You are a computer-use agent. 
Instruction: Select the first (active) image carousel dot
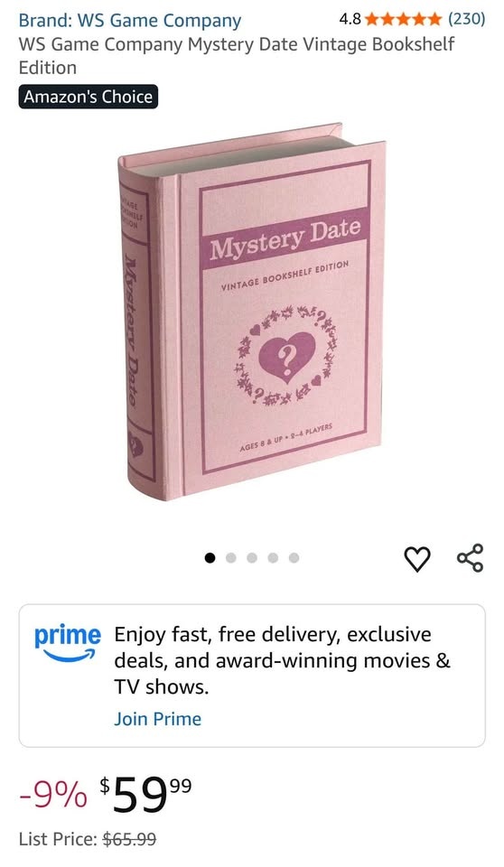pyautogui.click(x=210, y=557)
